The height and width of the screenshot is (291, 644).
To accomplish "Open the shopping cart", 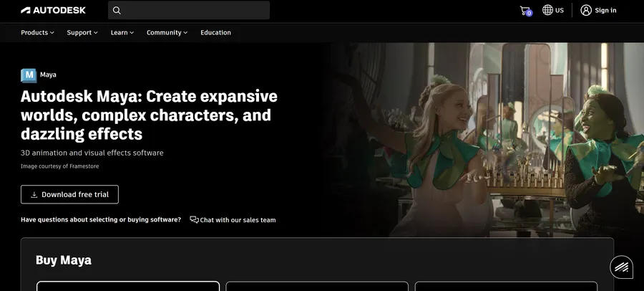I will pyautogui.click(x=525, y=10).
